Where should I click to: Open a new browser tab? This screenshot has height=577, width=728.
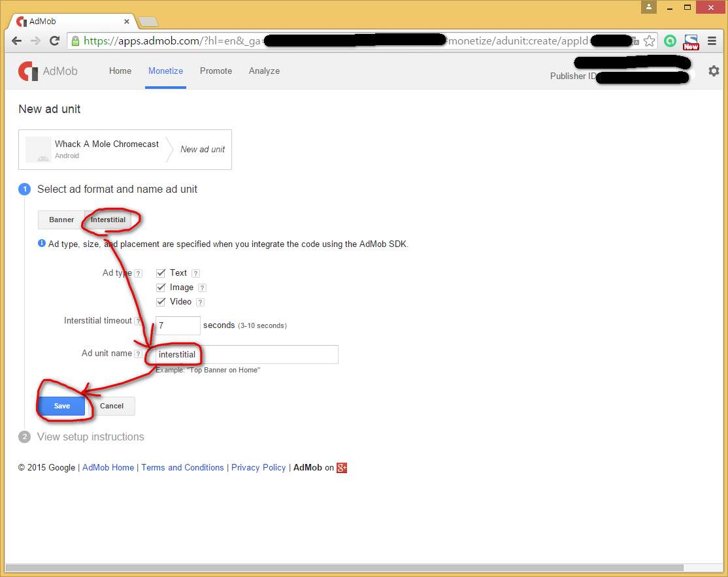(x=148, y=22)
